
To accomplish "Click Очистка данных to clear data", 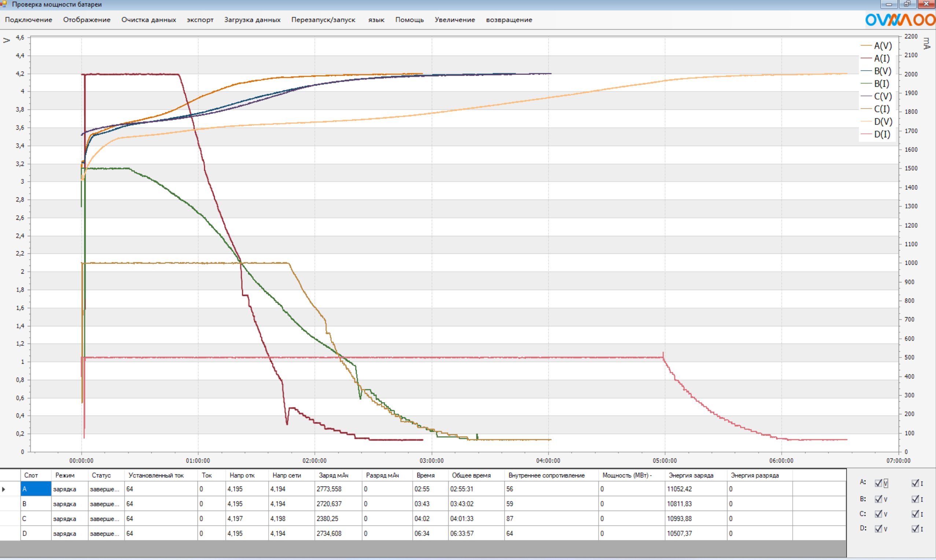I will tap(148, 20).
